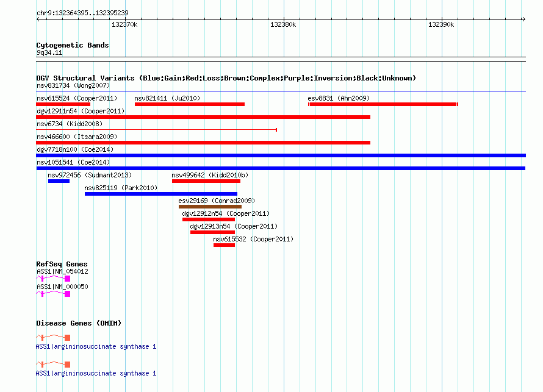
Task: Open first ASS1|argininosuccinate synthase 1 link
Action: tap(96, 346)
